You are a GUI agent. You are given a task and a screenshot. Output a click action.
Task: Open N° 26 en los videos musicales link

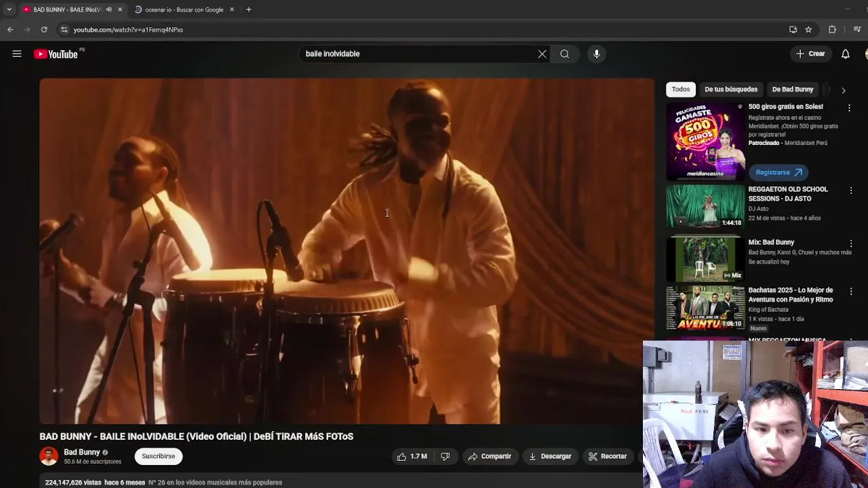[215, 483]
